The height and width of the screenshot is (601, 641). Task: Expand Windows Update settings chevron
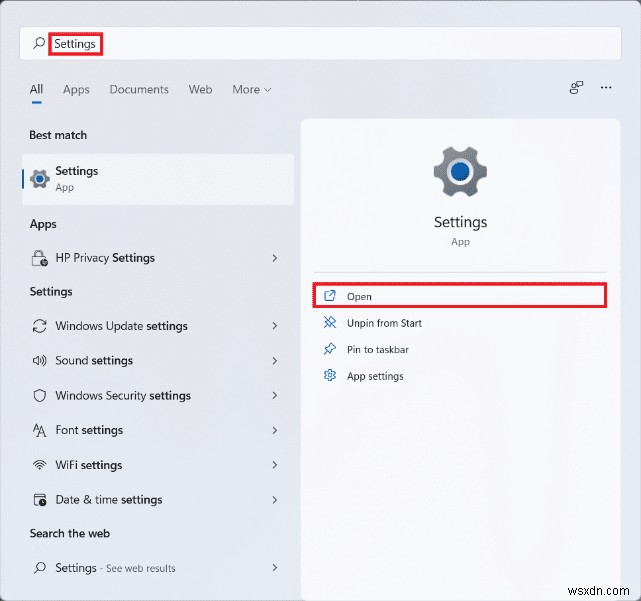pos(275,326)
